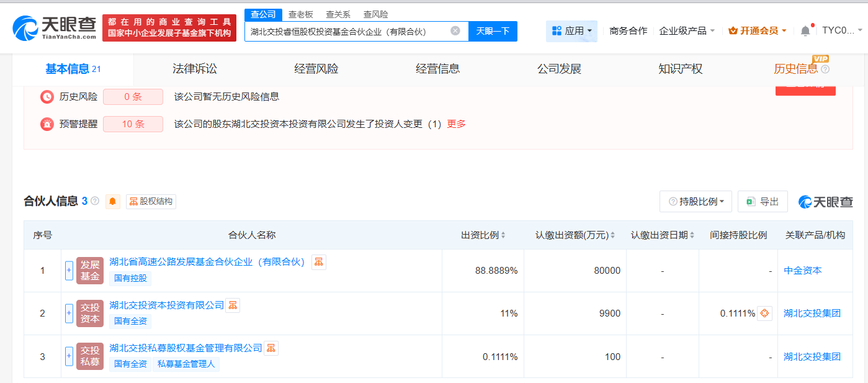Click indirect shareholding path icon beside 0.1111%
Viewport: 868px width, 383px height.
point(764,313)
